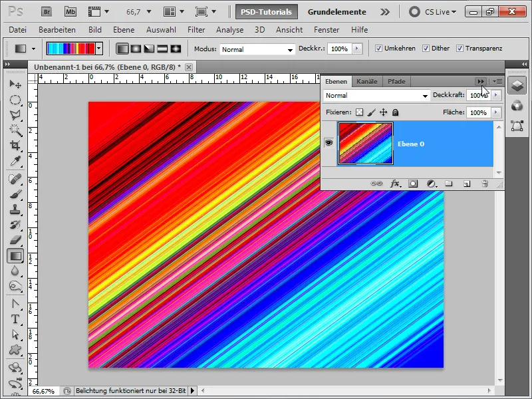Toggle lock all padlock
Image resolution: width=532 pixels, height=399 pixels.
[395, 112]
